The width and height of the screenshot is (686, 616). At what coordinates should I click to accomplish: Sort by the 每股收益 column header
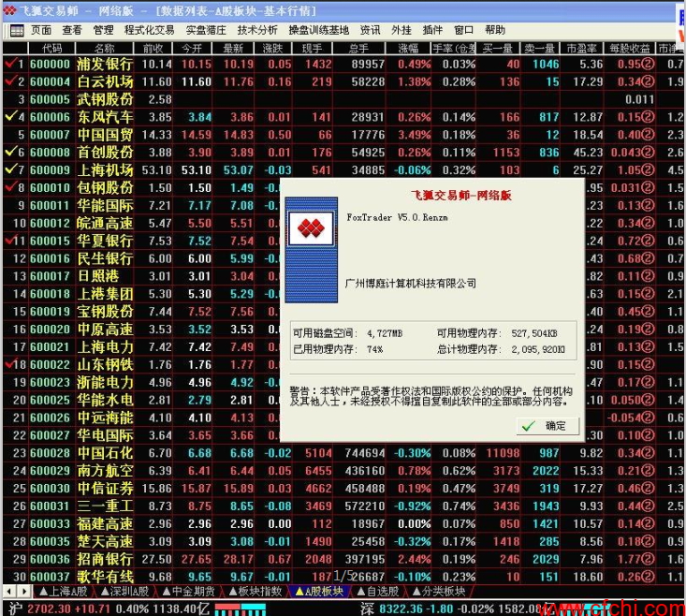(630, 48)
